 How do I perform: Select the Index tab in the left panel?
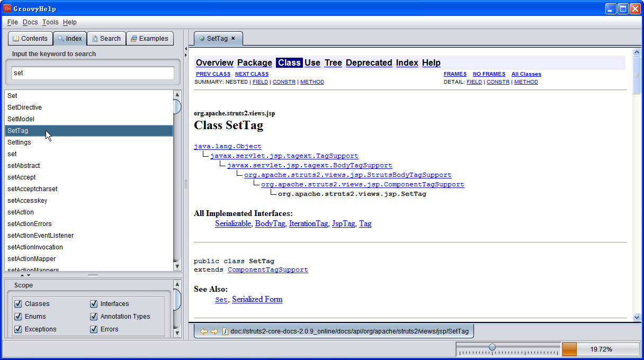(69, 39)
